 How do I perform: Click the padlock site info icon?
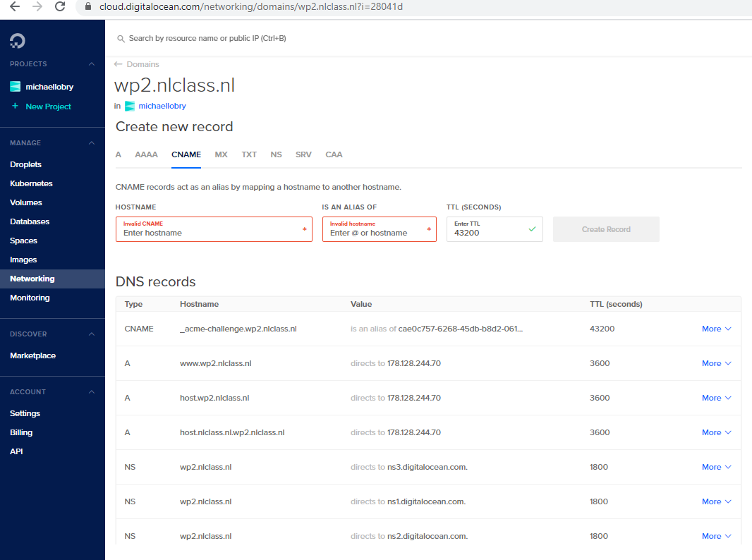tap(87, 6)
